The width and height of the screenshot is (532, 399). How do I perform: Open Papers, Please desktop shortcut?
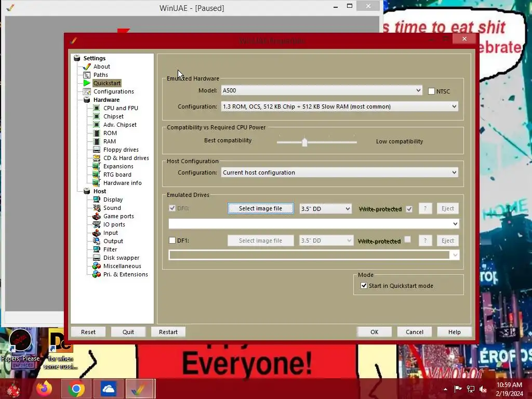tap(20, 345)
